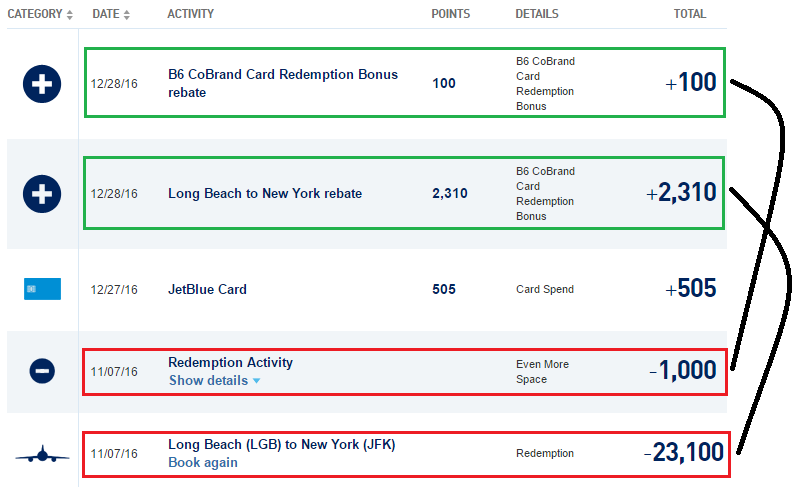800x487 pixels.
Task: Click the JetBlue Card icon
Action: pyautogui.click(x=42, y=289)
